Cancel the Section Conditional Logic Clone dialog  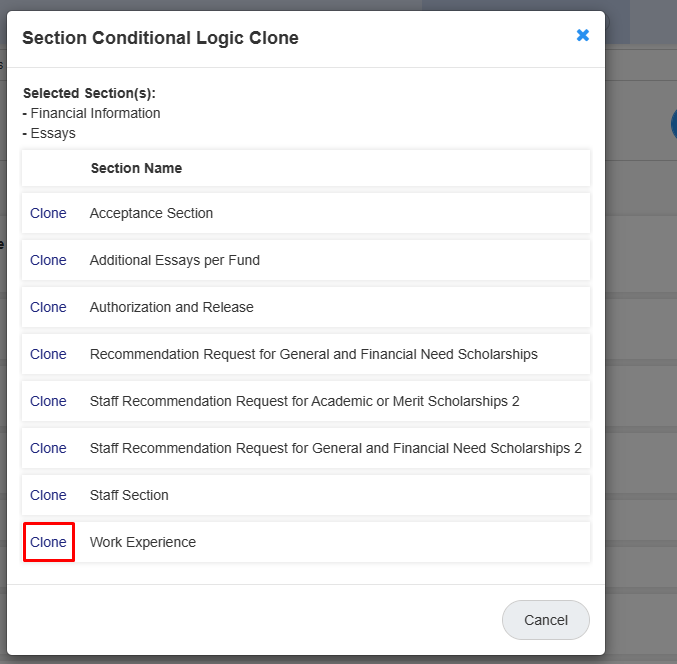(x=545, y=620)
